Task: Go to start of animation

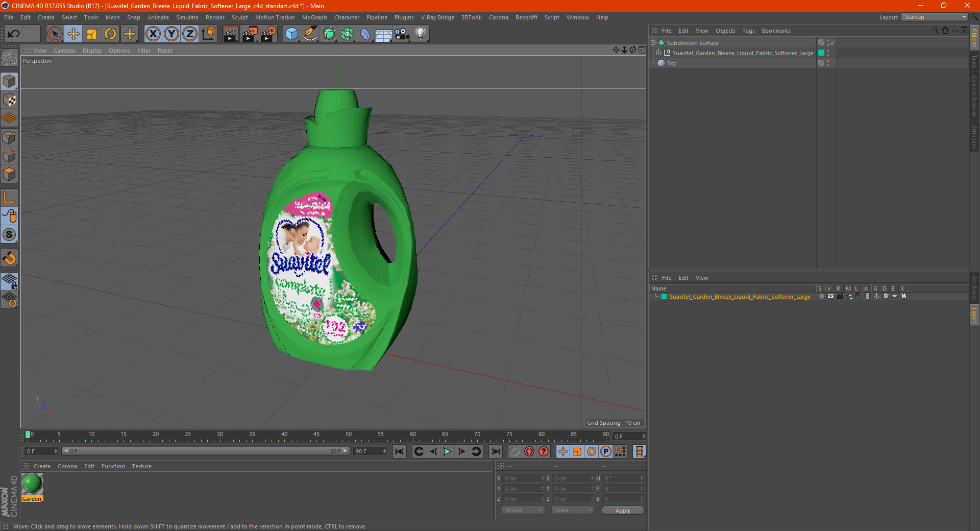Action: 399,451
